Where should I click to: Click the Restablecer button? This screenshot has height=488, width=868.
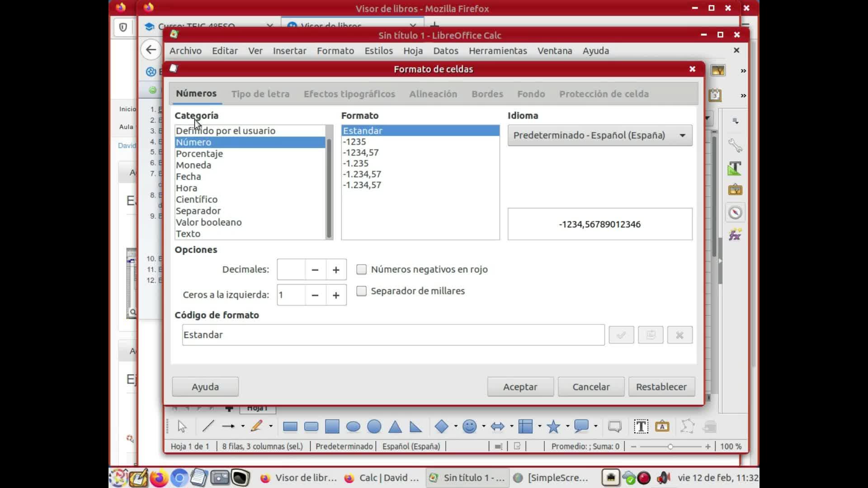point(661,387)
